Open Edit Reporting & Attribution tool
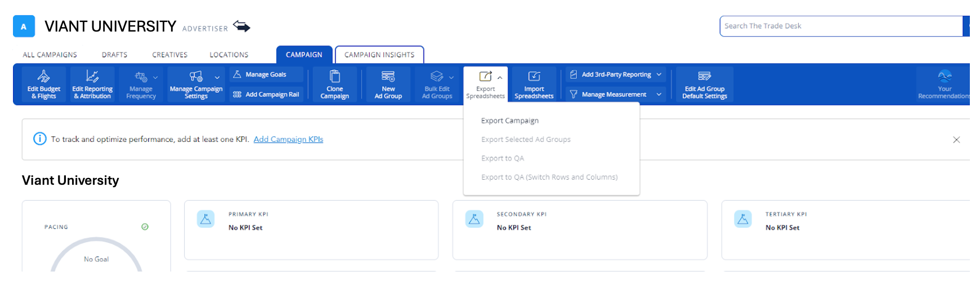Image resolution: width=980 pixels, height=289 pixels. (92, 85)
